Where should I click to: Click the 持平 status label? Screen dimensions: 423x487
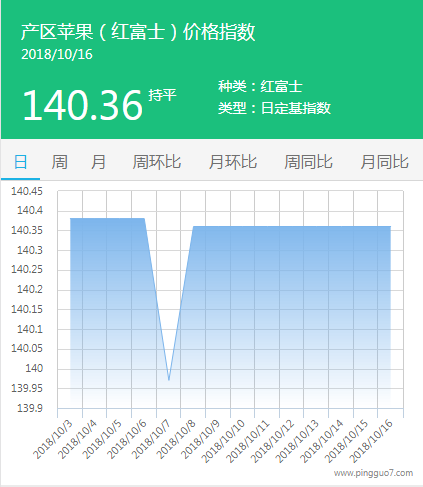[162, 95]
